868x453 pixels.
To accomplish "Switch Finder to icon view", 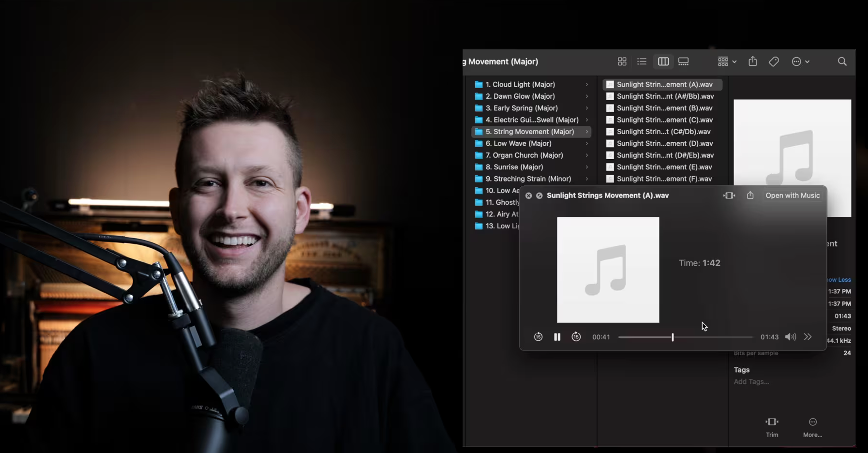I will [x=622, y=61].
